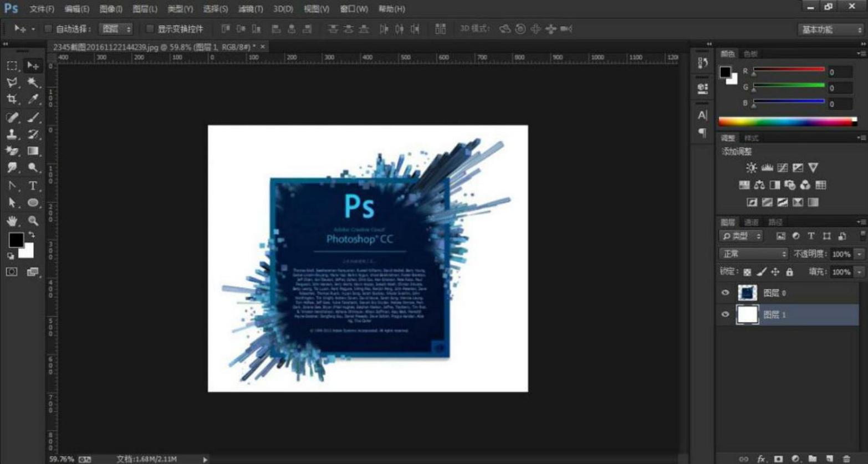This screenshot has height=464, width=868.
Task: Hide 图层 0 layer visibility
Action: pyautogui.click(x=725, y=293)
